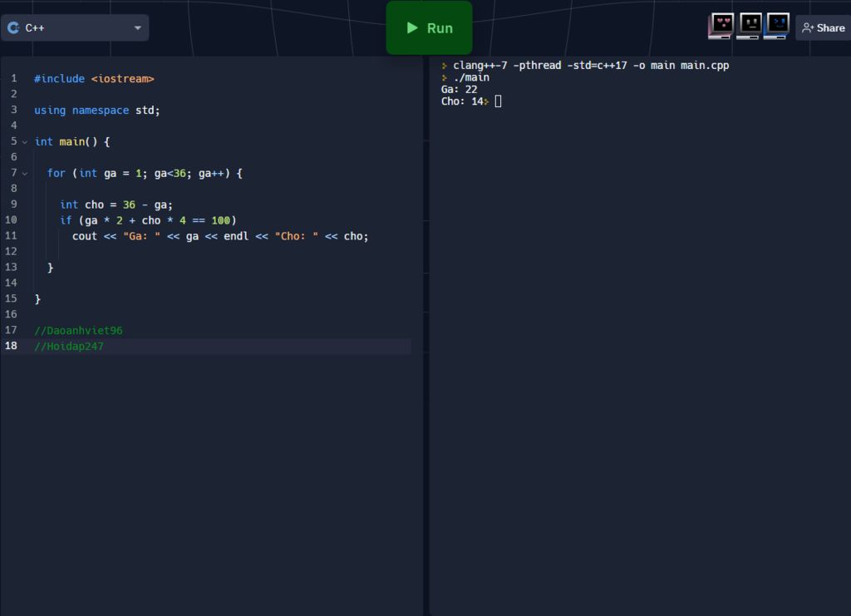851x616 pixels.
Task: Click the clang++ compile command in console
Action: pyautogui.click(x=591, y=66)
